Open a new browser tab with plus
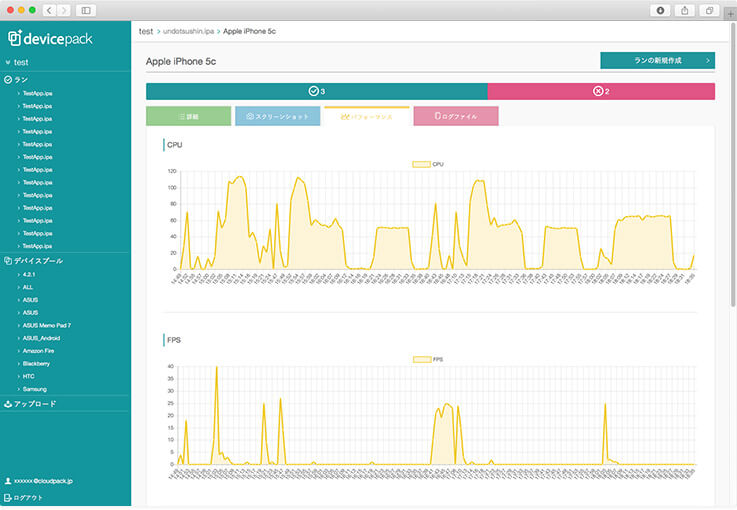Screen dimensions: 737x510 [731, 14]
